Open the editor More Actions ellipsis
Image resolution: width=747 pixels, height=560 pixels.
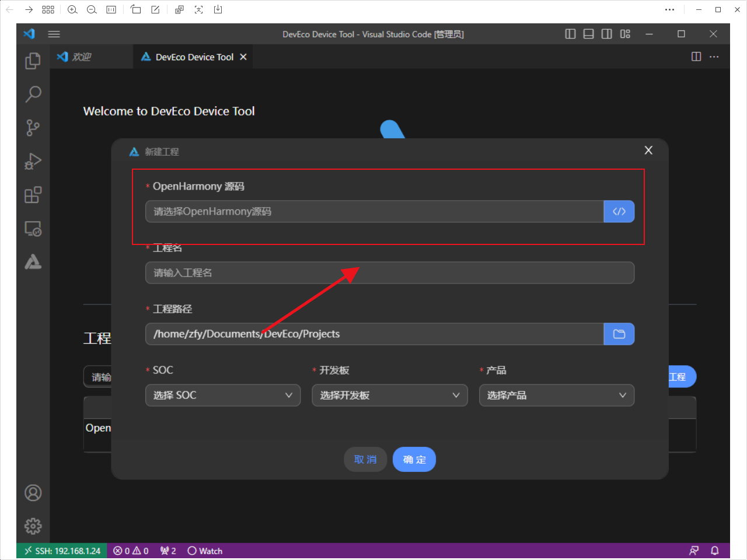714,57
